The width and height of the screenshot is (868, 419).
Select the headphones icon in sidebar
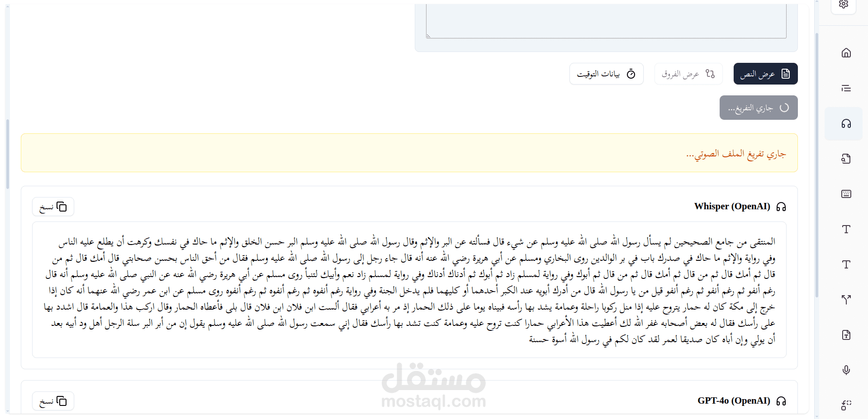pyautogui.click(x=846, y=123)
